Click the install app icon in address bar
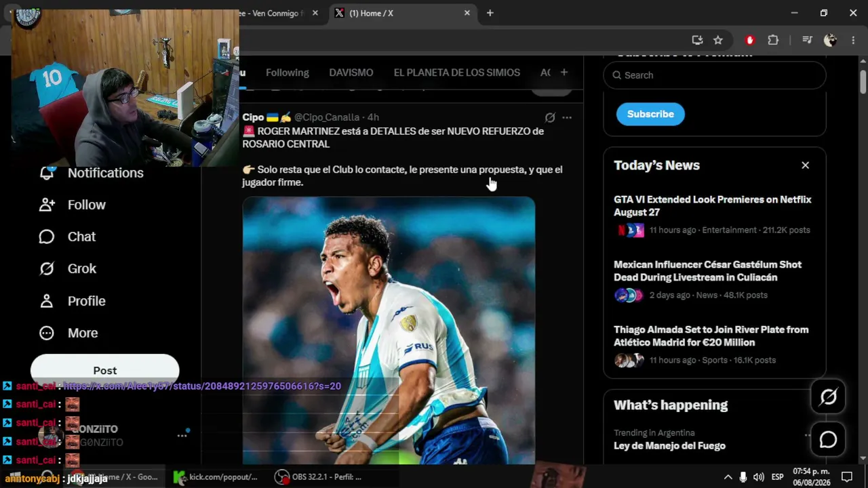The width and height of the screenshot is (868, 488). click(x=697, y=40)
